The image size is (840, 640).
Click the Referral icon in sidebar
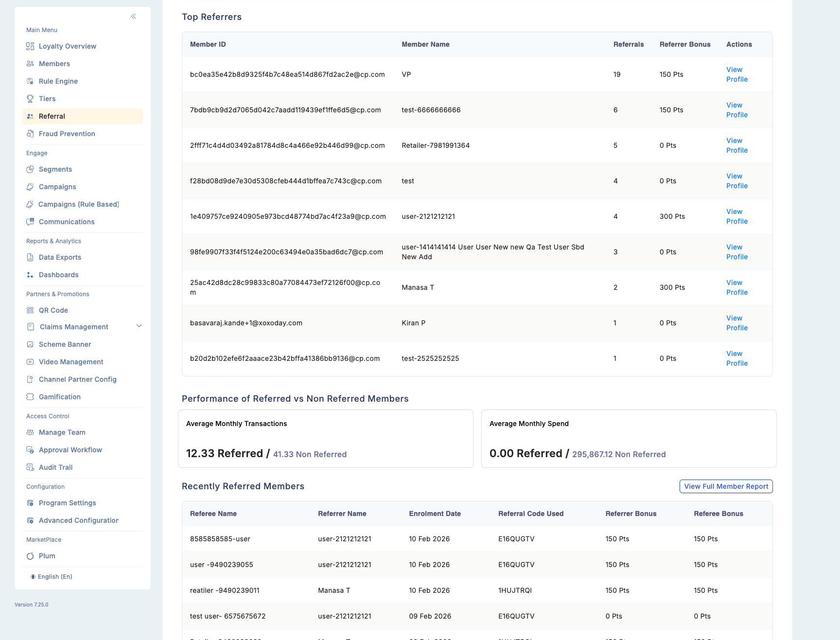tap(30, 116)
